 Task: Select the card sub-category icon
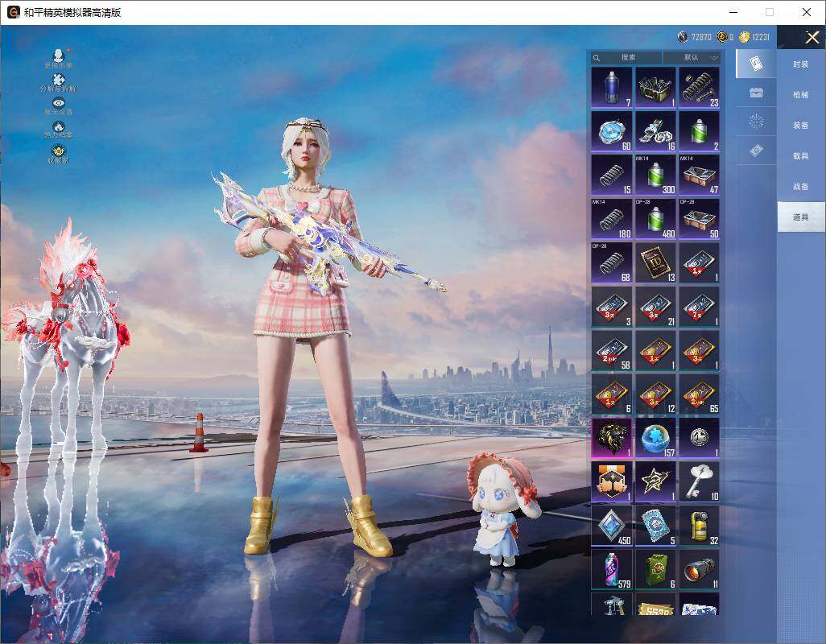[756, 64]
